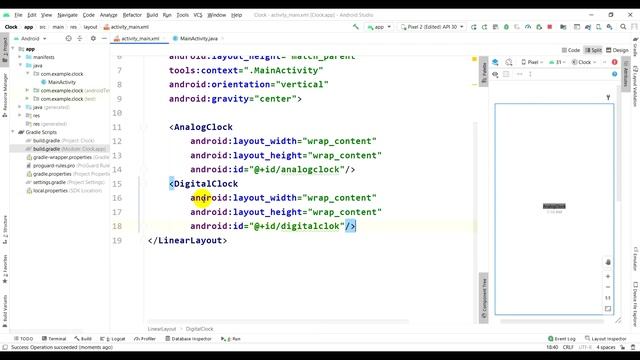Click zoom in plus on design preview
640x360 pixels.
(608, 276)
